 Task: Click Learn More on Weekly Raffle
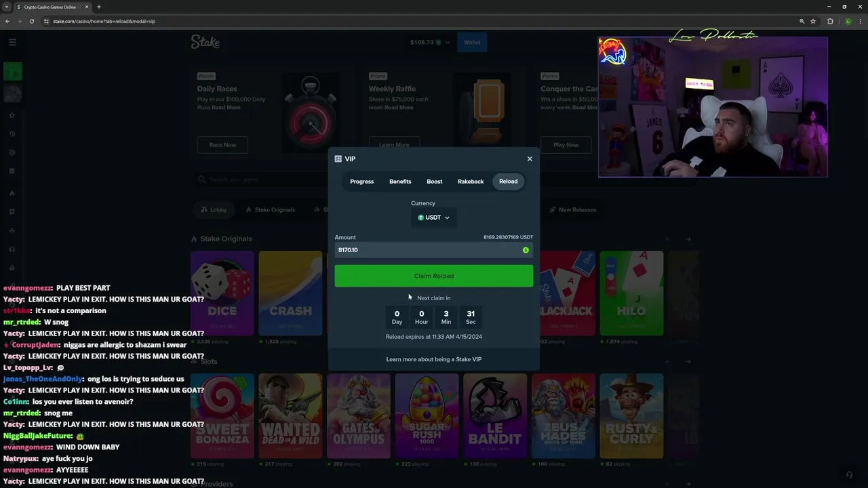pyautogui.click(x=394, y=144)
